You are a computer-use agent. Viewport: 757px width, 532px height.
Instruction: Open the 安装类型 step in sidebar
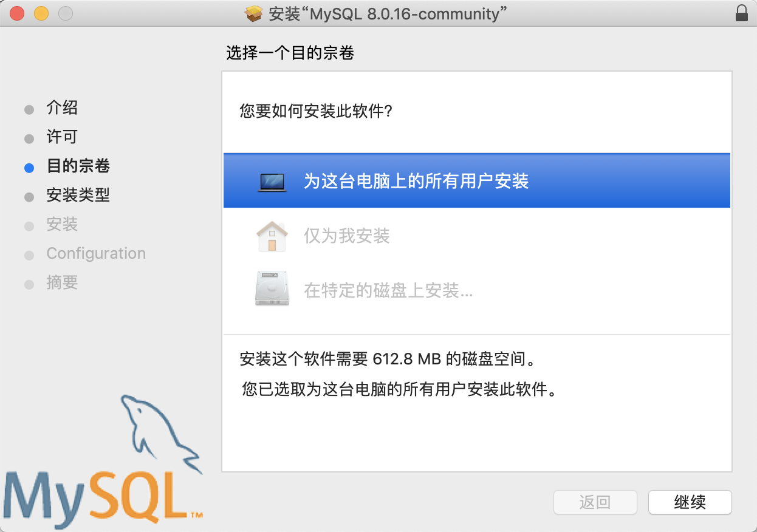point(78,196)
